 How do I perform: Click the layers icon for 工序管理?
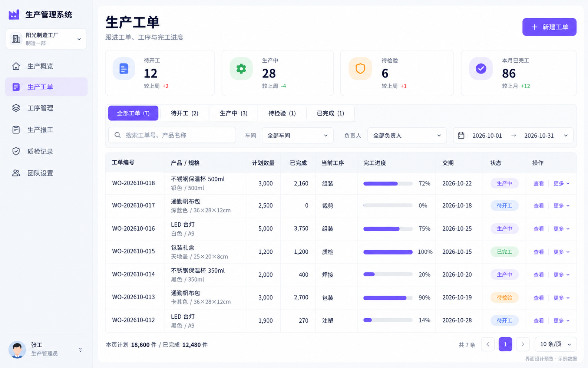click(x=16, y=108)
